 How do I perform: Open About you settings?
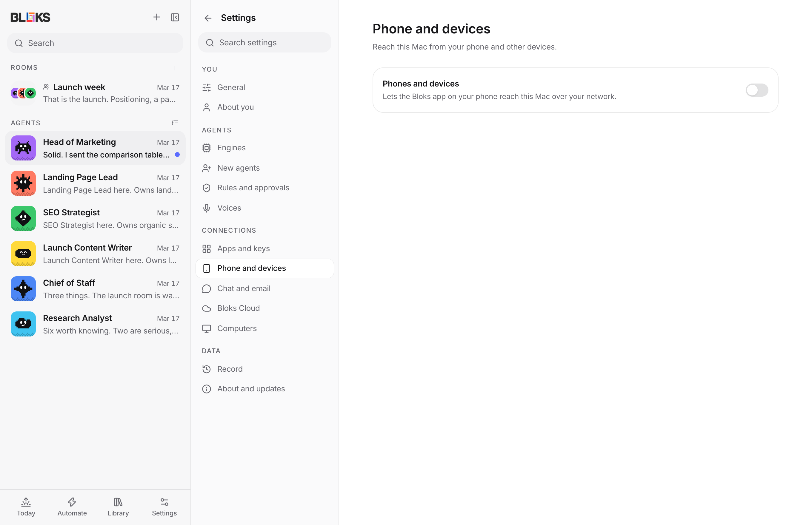[264, 107]
